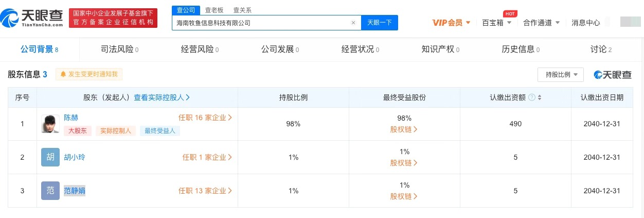Click the bell icon for change notifications
This screenshot has height=218, width=644.
[64, 74]
